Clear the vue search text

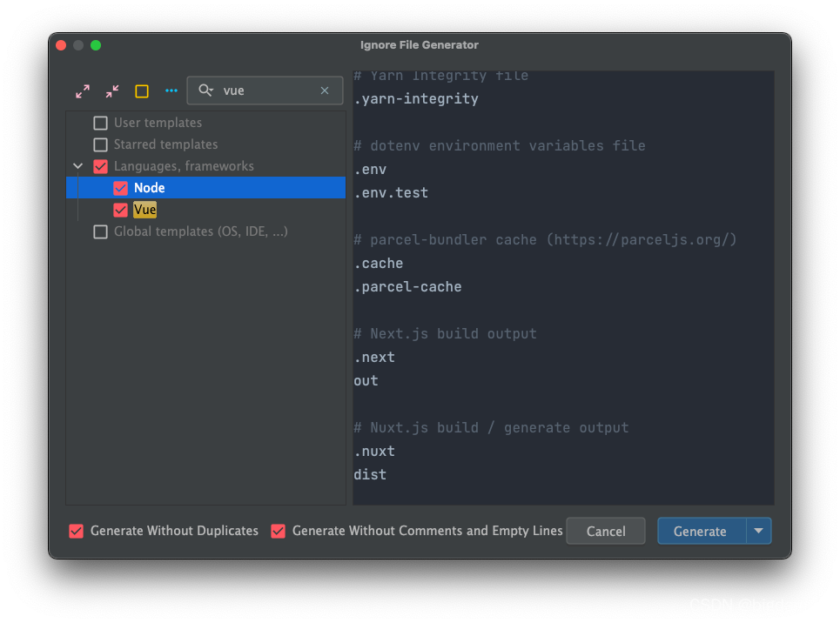tap(325, 90)
